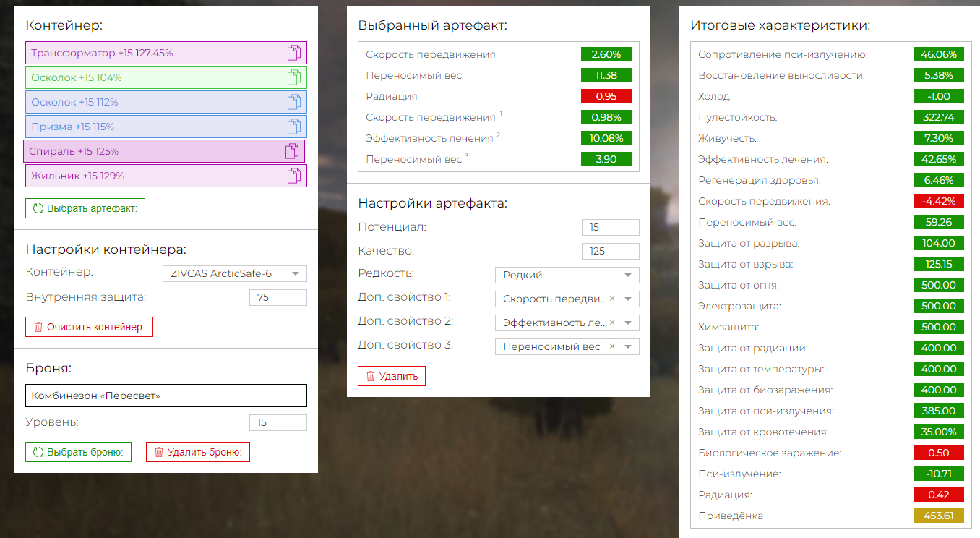Click the 2.60% Скорость передвижения value
This screenshot has height=538, width=980.
coord(606,54)
